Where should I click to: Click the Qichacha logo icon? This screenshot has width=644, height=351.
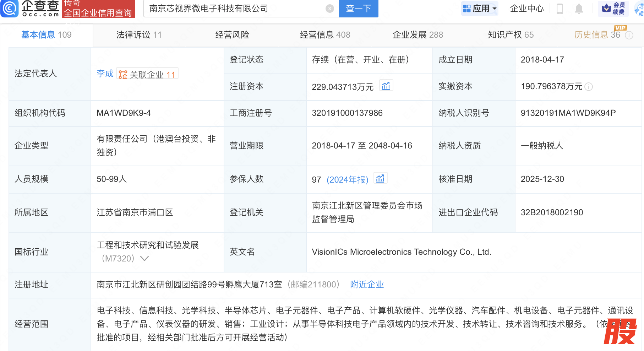coord(10,9)
